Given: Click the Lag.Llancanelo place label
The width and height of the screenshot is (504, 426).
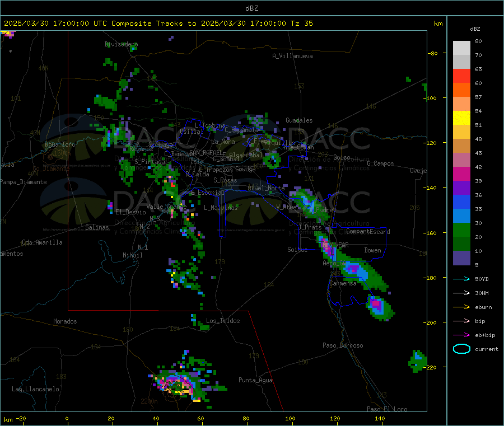Looking at the screenshot, I should [x=35, y=389].
